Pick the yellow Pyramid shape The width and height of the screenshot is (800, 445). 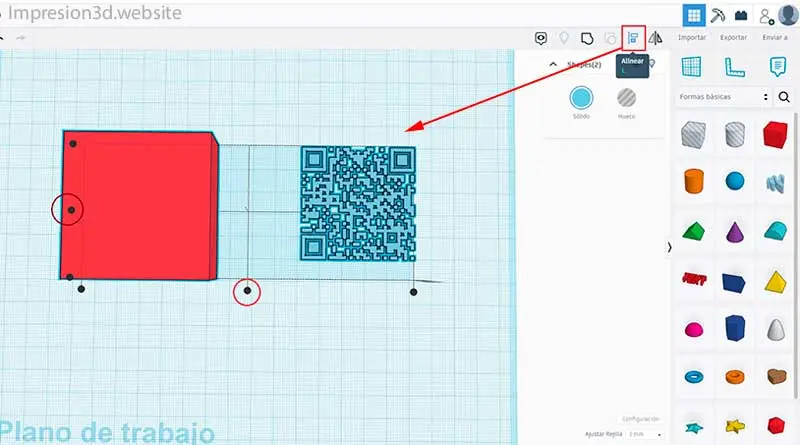pyautogui.click(x=776, y=282)
